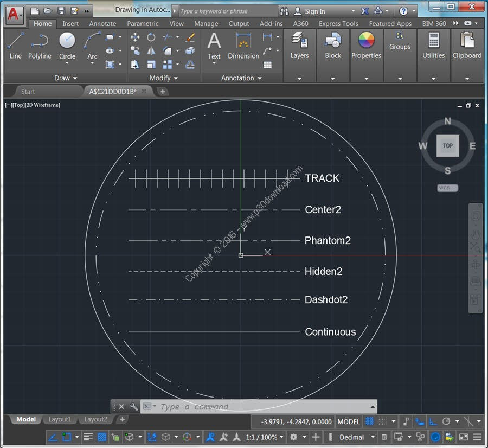
Task: Open the Express Tools ribbon tab
Action: (x=338, y=24)
